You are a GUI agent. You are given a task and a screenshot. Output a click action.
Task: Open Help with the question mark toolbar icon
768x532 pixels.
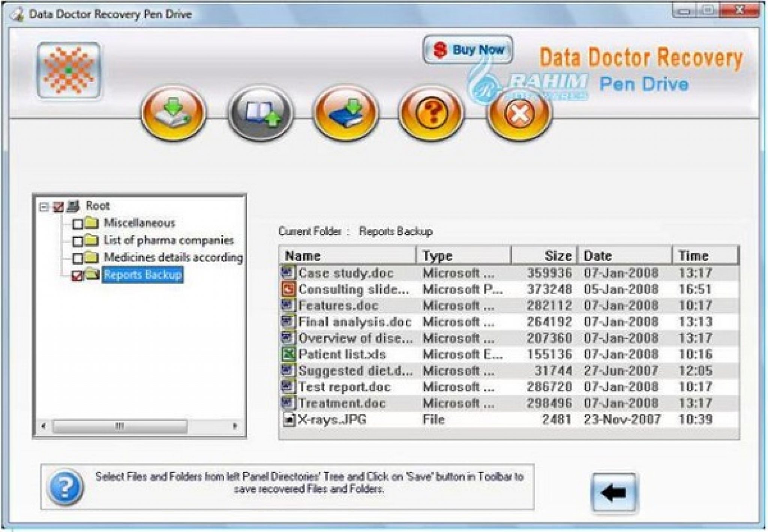pos(431,113)
